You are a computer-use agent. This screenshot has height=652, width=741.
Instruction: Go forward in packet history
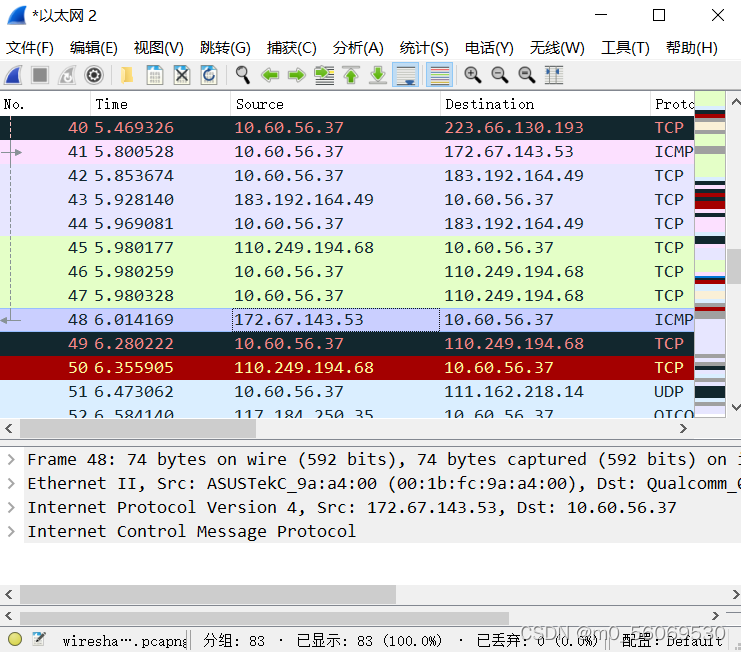[x=297, y=75]
